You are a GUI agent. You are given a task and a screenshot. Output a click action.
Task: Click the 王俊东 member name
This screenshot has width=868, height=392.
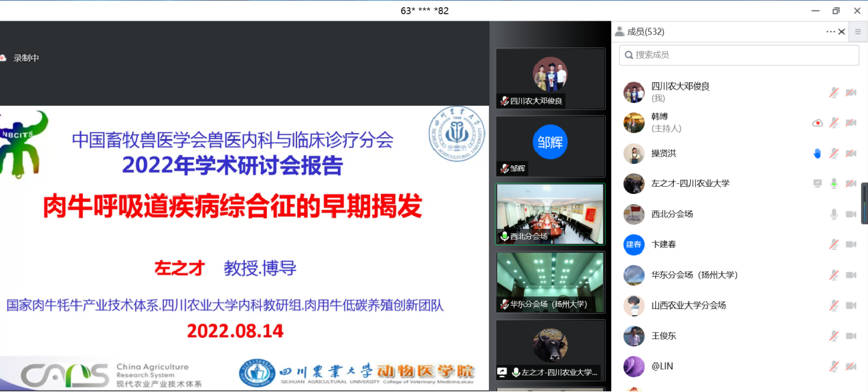pos(664,336)
